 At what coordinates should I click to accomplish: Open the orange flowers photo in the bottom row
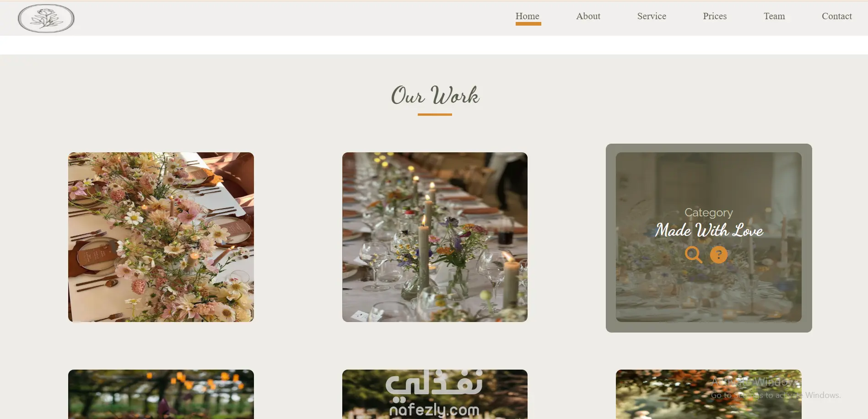point(708,394)
